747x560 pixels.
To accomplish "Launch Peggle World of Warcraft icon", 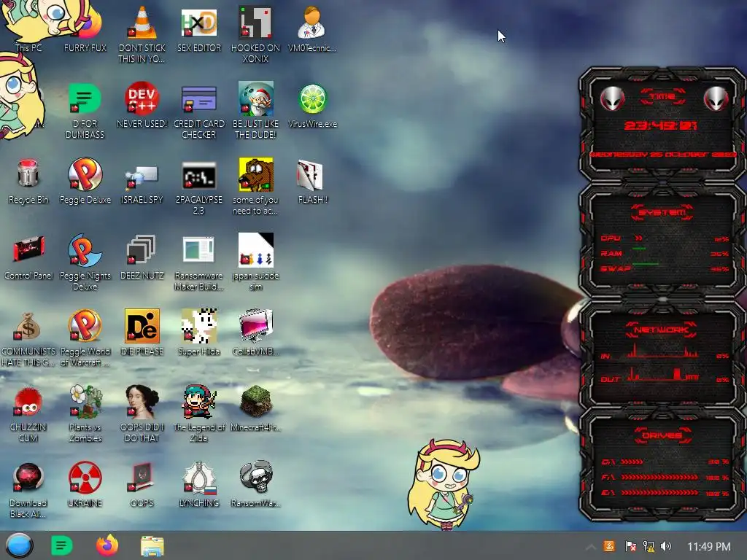I will click(85, 326).
